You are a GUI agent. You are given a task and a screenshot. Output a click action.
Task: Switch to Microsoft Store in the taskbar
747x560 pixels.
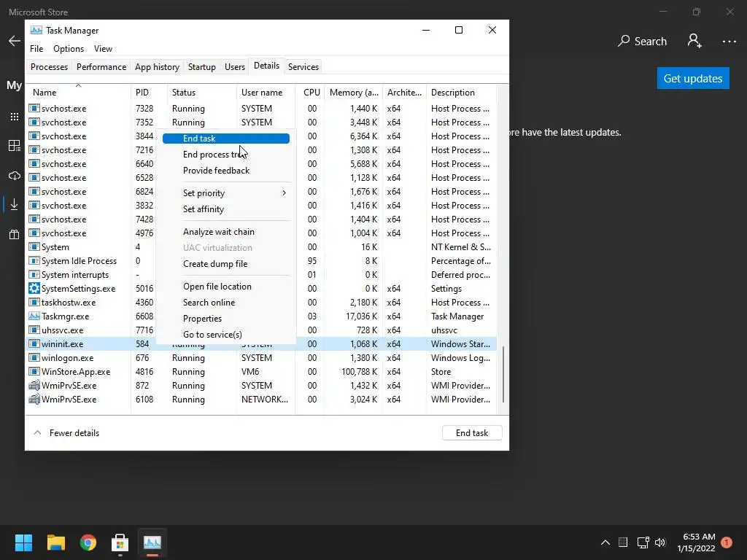[x=120, y=542]
